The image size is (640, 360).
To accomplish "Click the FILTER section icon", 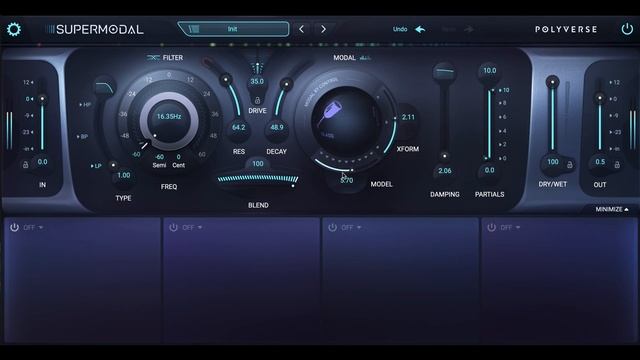I will 153,58.
